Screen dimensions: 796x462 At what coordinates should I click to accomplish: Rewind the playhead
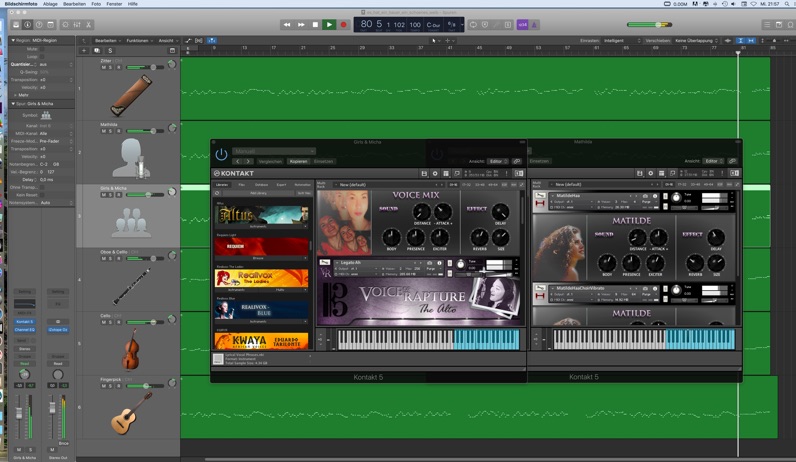tap(287, 24)
